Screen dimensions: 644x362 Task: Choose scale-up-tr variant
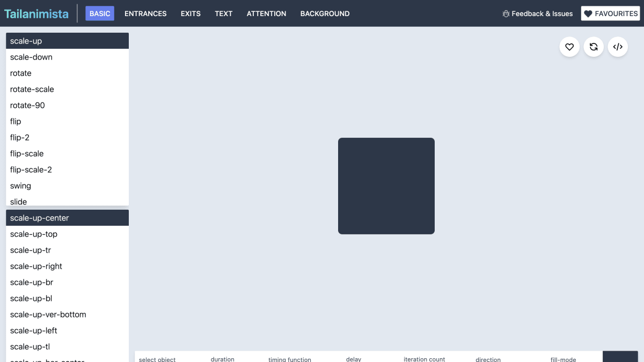[67, 250]
